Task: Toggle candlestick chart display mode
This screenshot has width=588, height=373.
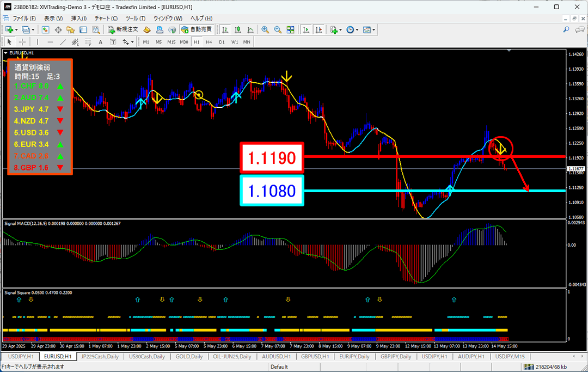Action: 238,30
